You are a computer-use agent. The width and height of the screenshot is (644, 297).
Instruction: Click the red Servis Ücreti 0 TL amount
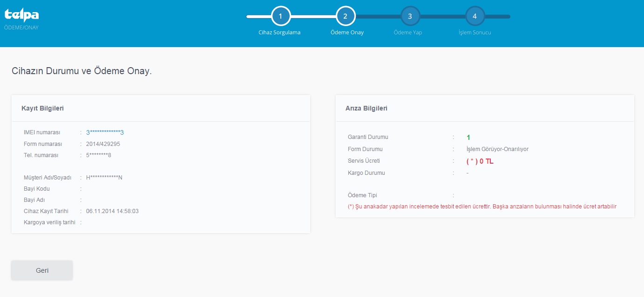479,161
